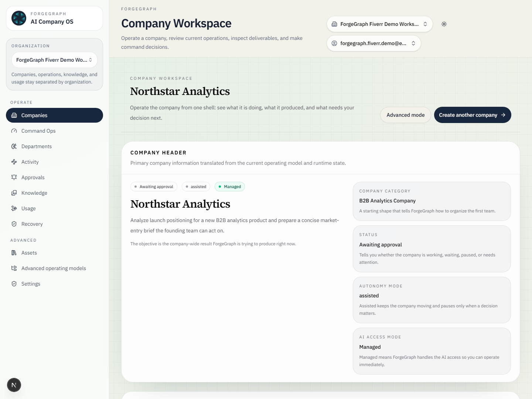Open the forgegraph.fiverr.demo account dropdown
This screenshot has height=399, width=532.
tap(374, 43)
